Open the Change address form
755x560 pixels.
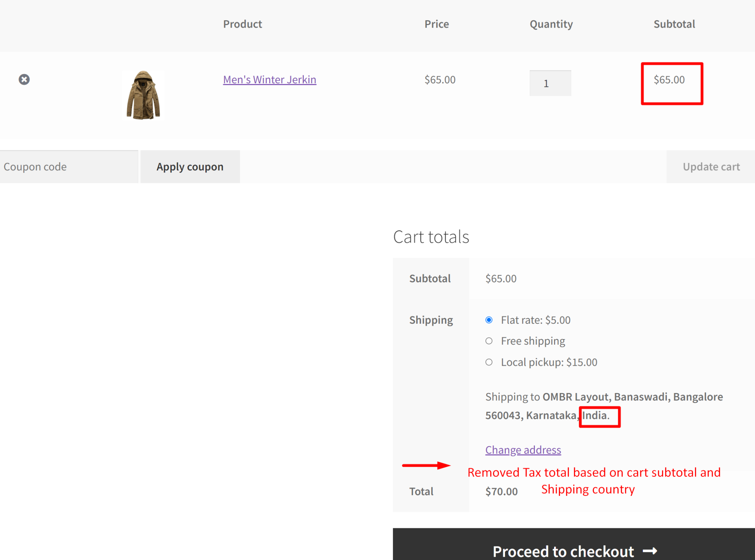[x=523, y=450]
